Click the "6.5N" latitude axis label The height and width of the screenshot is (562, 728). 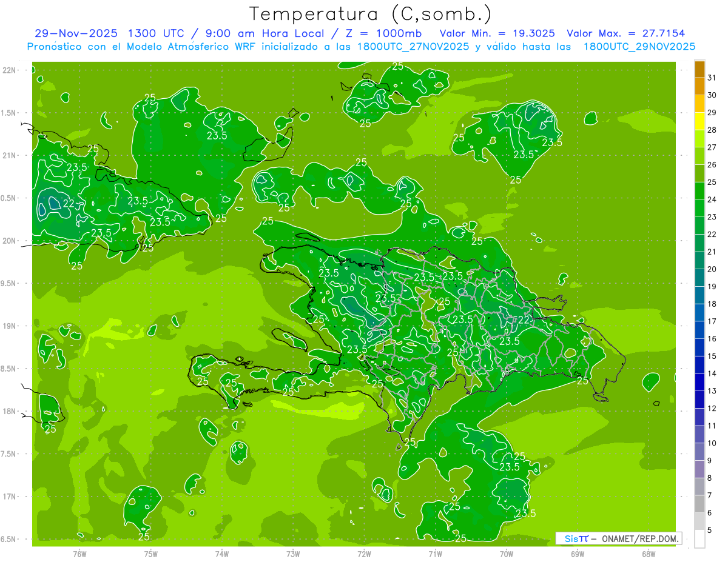9,539
